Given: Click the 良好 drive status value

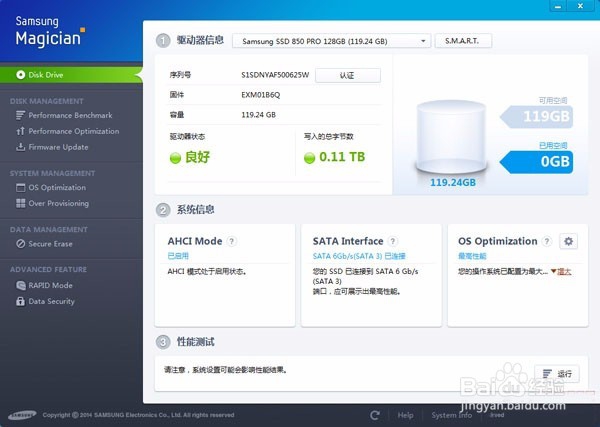Looking at the screenshot, I should point(197,157).
